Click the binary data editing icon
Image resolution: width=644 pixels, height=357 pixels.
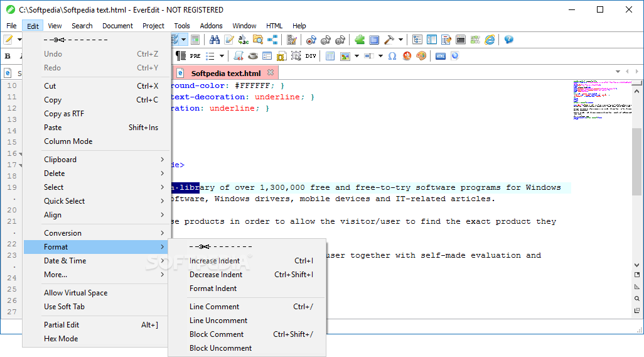click(292, 40)
